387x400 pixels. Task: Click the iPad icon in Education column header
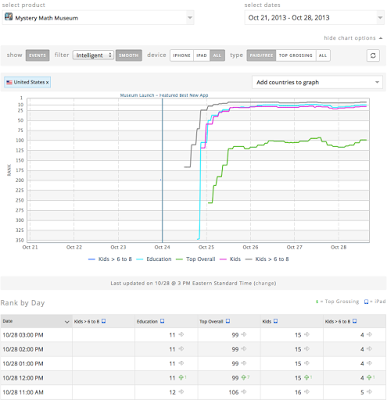click(x=162, y=321)
